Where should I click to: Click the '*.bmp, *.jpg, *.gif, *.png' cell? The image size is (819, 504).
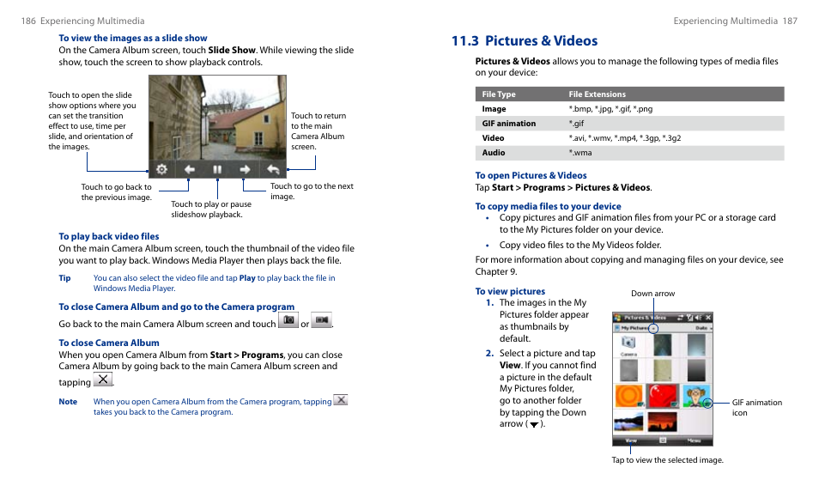(610, 109)
